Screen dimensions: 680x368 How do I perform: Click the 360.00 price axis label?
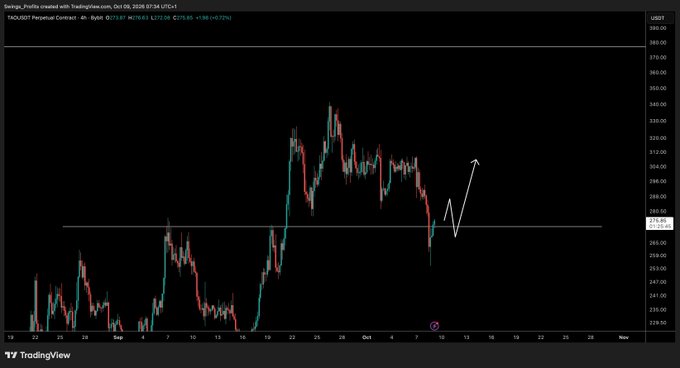pos(657,72)
